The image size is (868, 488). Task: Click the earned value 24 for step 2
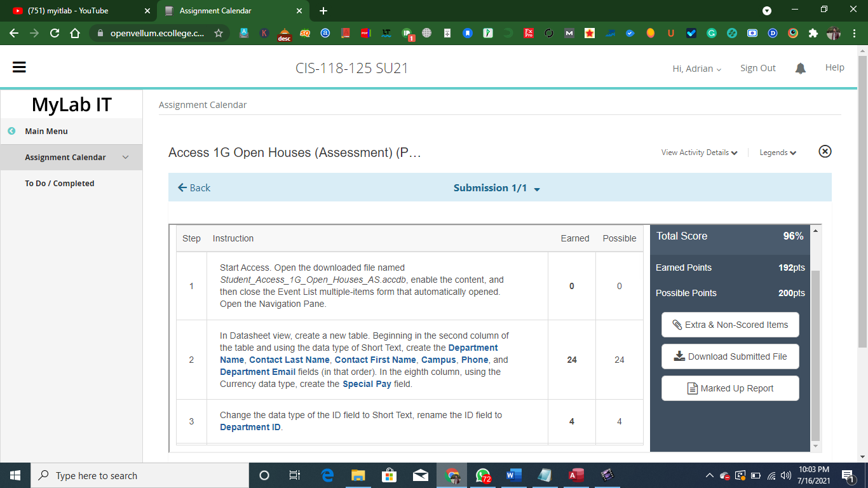pyautogui.click(x=572, y=360)
